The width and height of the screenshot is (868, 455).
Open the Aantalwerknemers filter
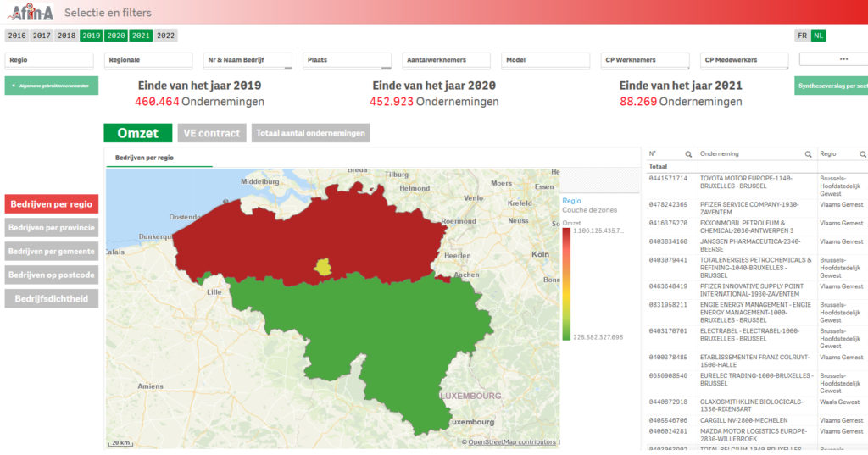(446, 60)
